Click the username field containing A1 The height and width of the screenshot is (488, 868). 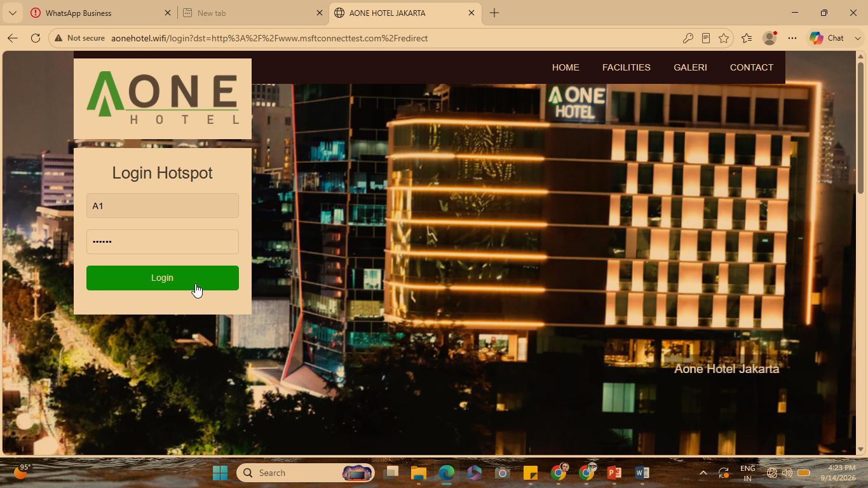pos(163,206)
